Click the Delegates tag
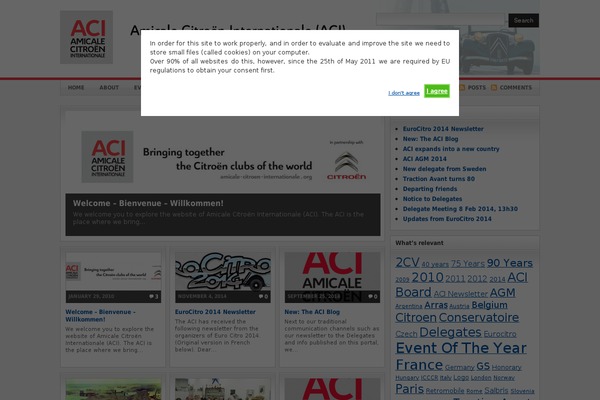Screen dimensions: 600x400 click(x=450, y=332)
